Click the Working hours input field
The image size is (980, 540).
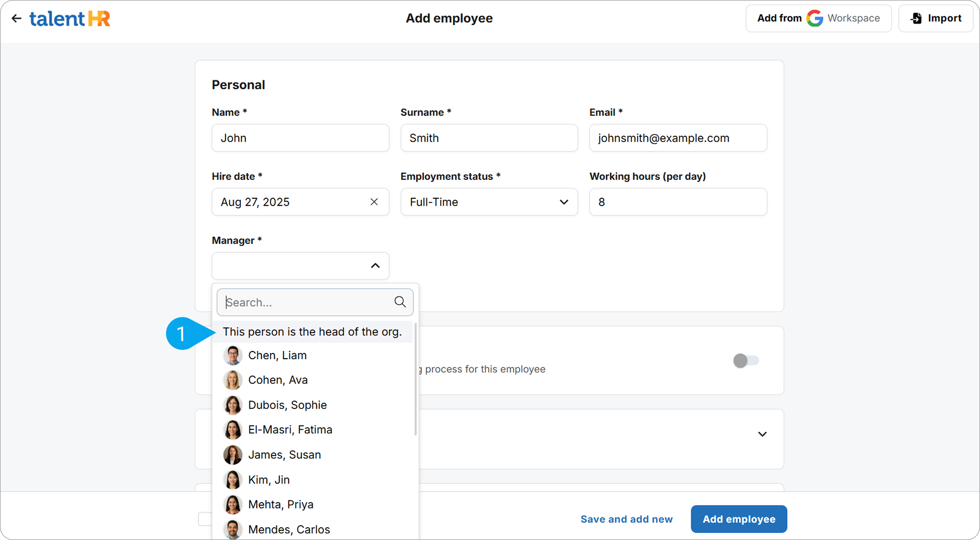click(x=678, y=202)
